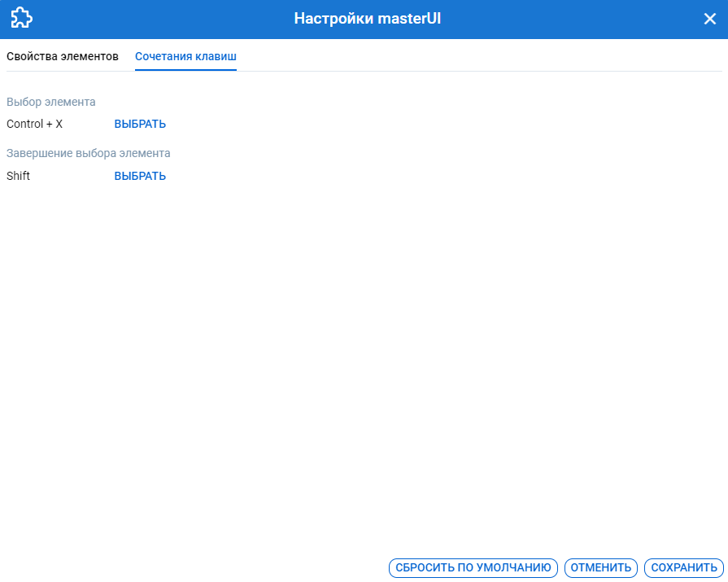Click СБРОСИТЬ ПО УМОЛЧАНИЮ button
Image resolution: width=728 pixels, height=582 pixels.
click(x=473, y=567)
